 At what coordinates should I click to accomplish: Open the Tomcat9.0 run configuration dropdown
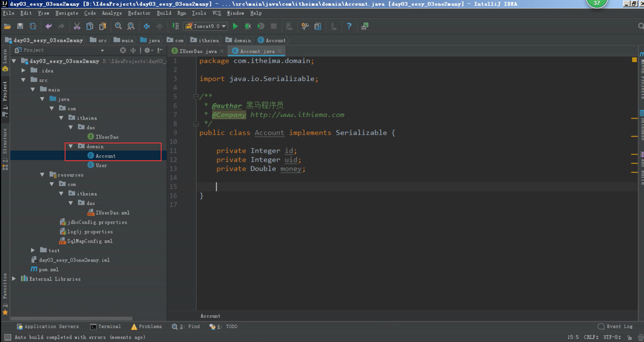[206, 26]
